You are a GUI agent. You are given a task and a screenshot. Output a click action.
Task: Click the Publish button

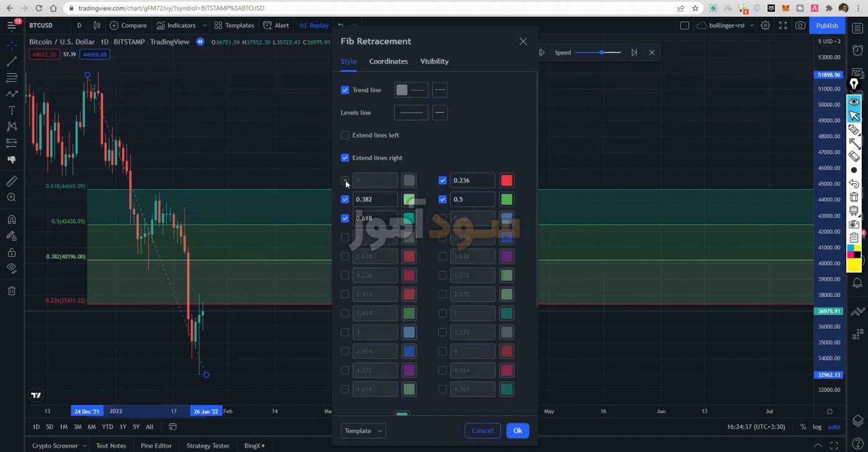pyautogui.click(x=827, y=25)
